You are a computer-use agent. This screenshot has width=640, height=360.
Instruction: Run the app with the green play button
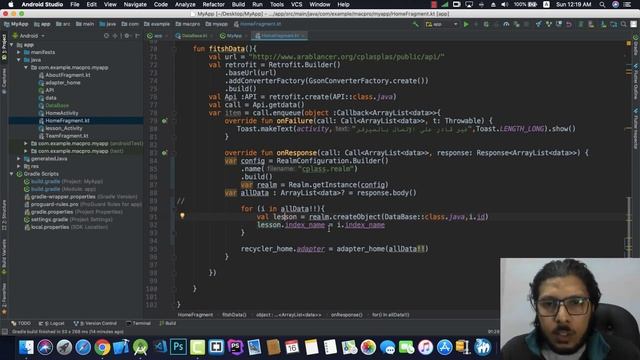[x=466, y=24]
